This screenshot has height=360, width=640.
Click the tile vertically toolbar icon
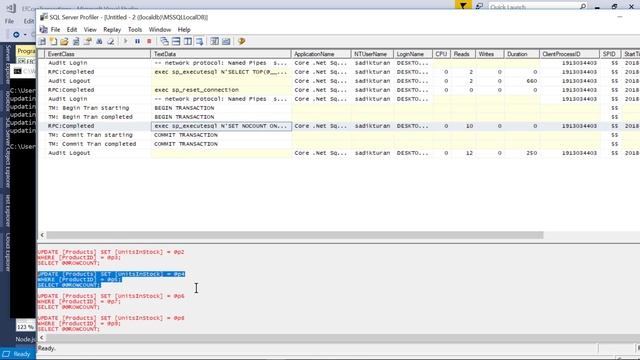(188, 41)
